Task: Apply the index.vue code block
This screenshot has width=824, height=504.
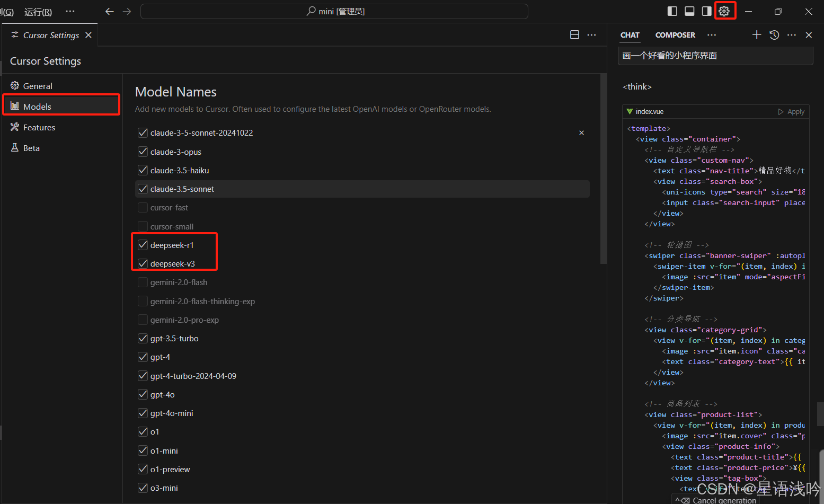Action: (791, 112)
